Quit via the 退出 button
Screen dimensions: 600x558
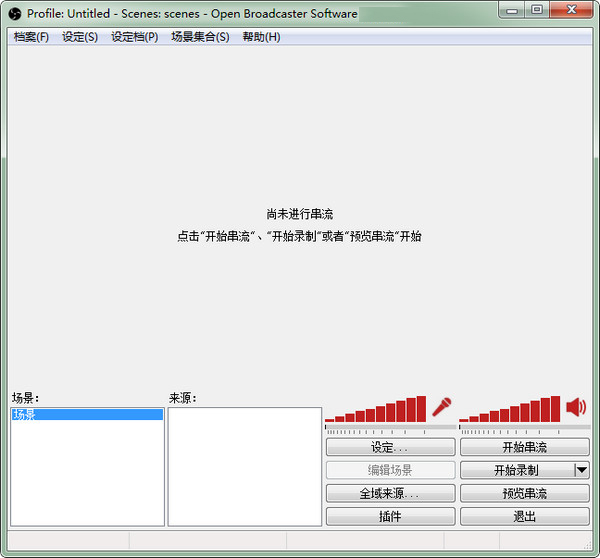525,517
